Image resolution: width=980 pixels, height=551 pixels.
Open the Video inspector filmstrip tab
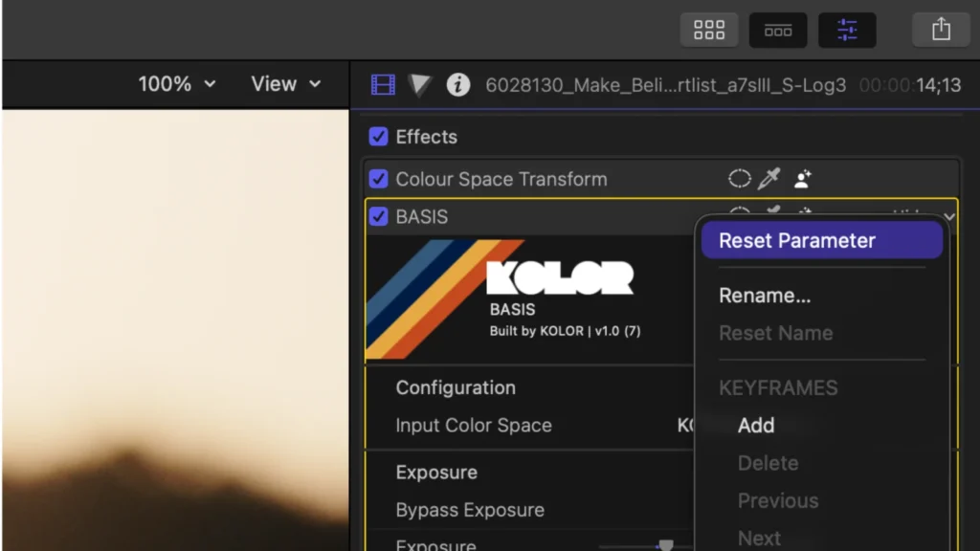pos(383,84)
